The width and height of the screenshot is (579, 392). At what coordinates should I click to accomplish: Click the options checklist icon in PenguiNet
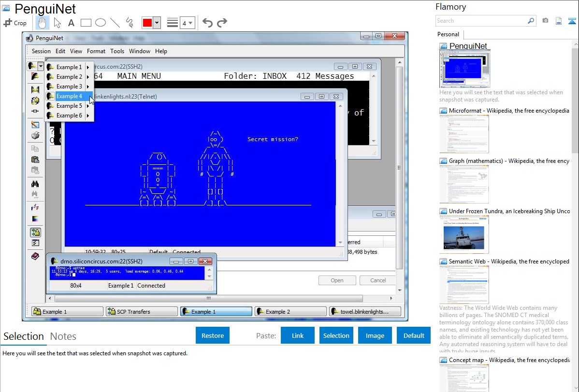click(x=35, y=243)
